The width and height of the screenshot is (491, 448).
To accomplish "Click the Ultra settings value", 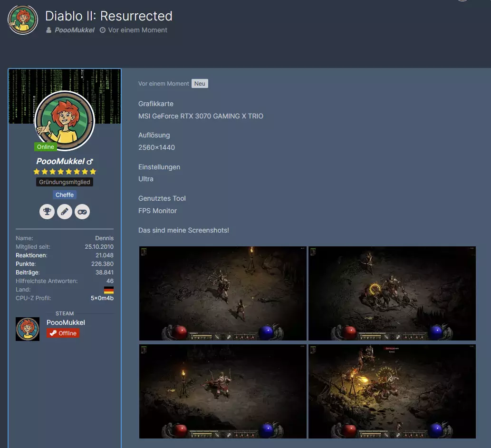I will point(146,179).
